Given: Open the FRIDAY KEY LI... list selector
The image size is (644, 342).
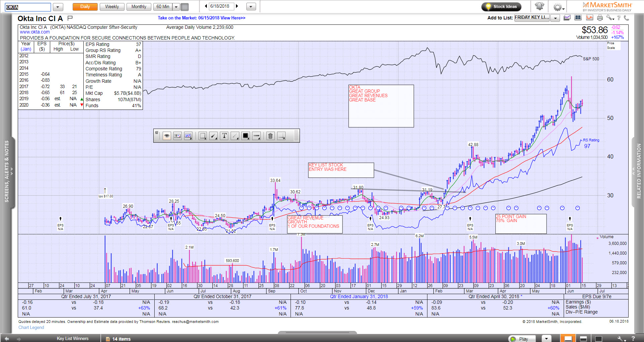Looking at the screenshot, I should click(532, 17).
